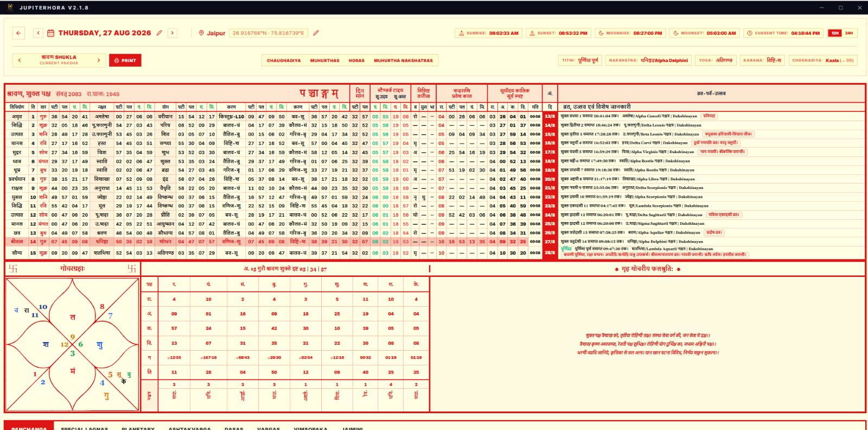Click the sunset time '06:53:32 PM'
The width and height of the screenshot is (868, 430).
click(x=573, y=33)
